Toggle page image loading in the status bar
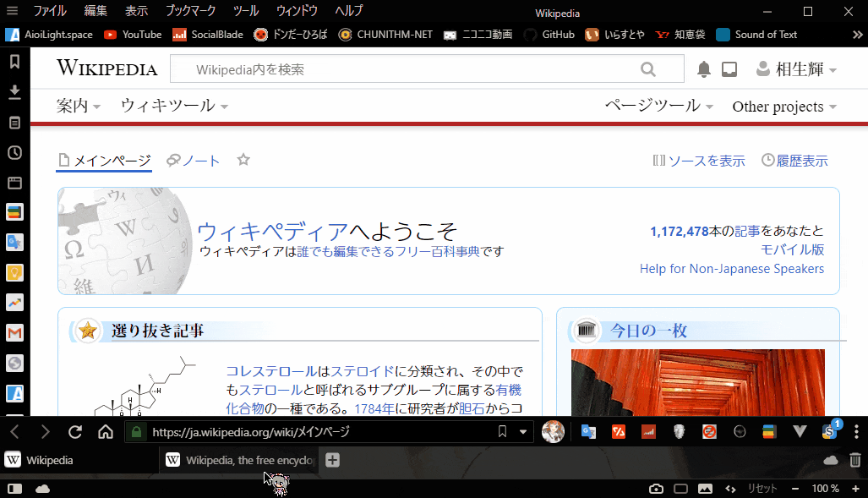The width and height of the screenshot is (868, 498). [x=706, y=489]
